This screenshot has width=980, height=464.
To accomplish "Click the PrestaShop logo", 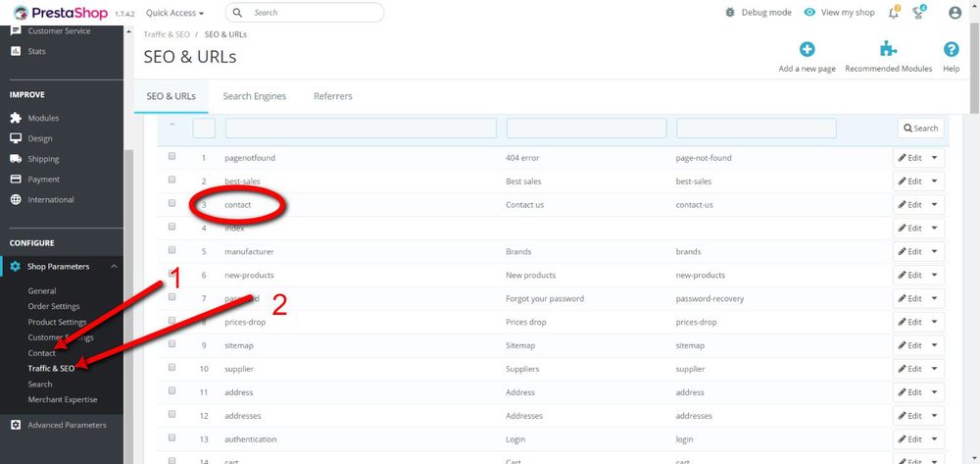I will 61,13.
